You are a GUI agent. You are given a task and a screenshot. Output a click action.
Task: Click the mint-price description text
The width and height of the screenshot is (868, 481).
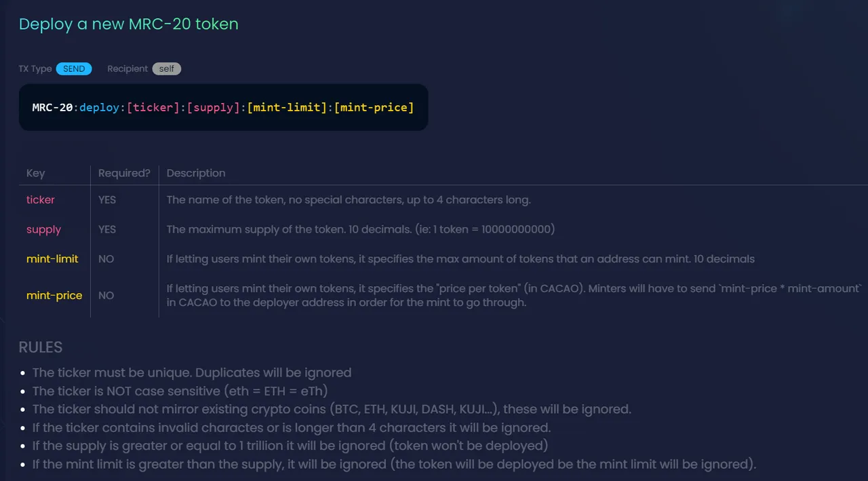point(515,295)
